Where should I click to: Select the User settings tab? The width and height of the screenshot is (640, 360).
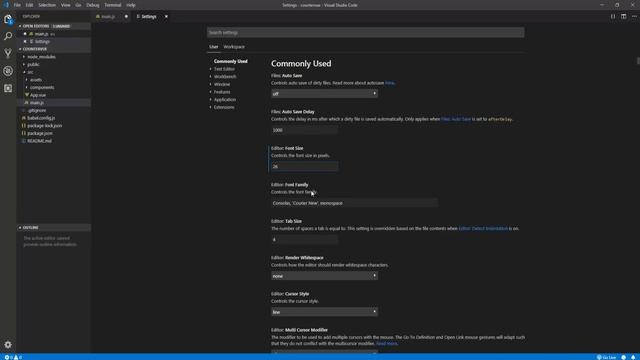coord(213,47)
